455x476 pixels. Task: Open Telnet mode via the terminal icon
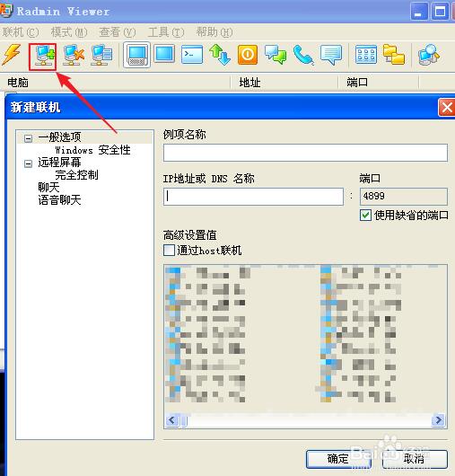(192, 55)
